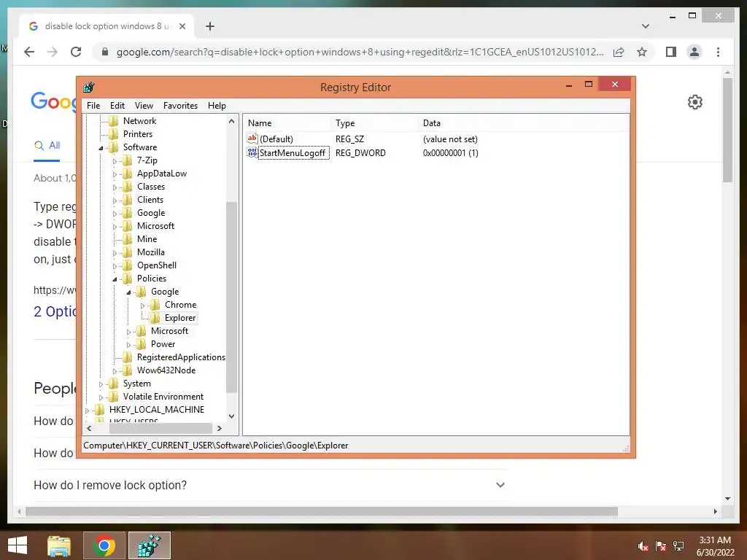Click the tree pane scroll-down arrow
This screenshot has height=560, width=747.
pyautogui.click(x=231, y=416)
